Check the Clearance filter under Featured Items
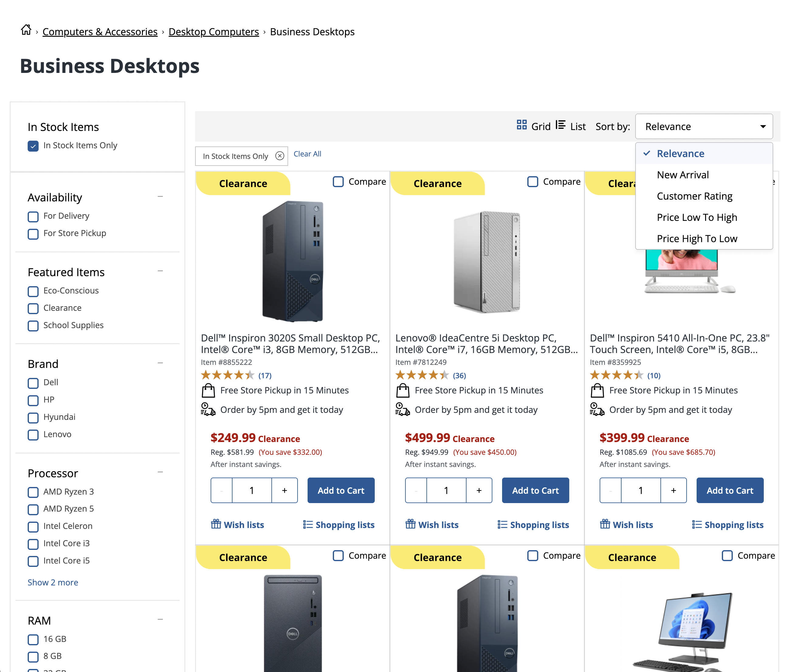 click(33, 308)
